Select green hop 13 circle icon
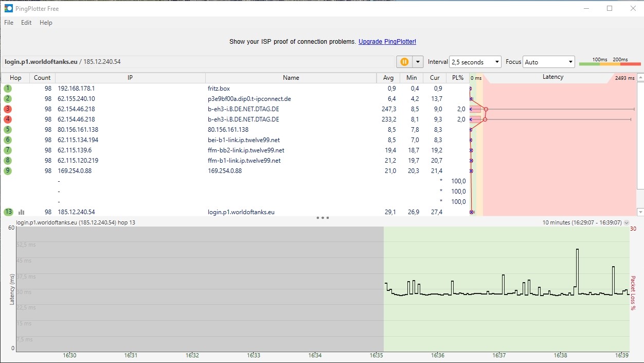This screenshot has height=363, width=644. tap(8, 212)
